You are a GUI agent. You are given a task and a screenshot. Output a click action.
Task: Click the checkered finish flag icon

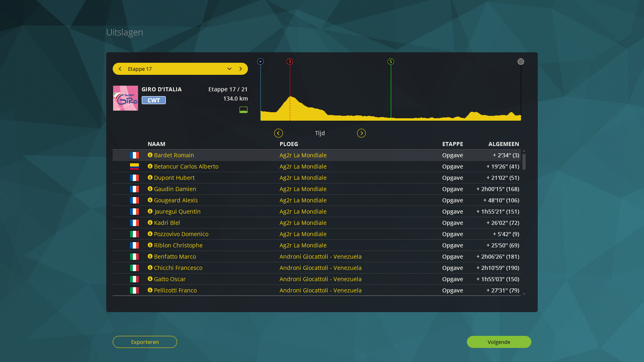pyautogui.click(x=521, y=62)
